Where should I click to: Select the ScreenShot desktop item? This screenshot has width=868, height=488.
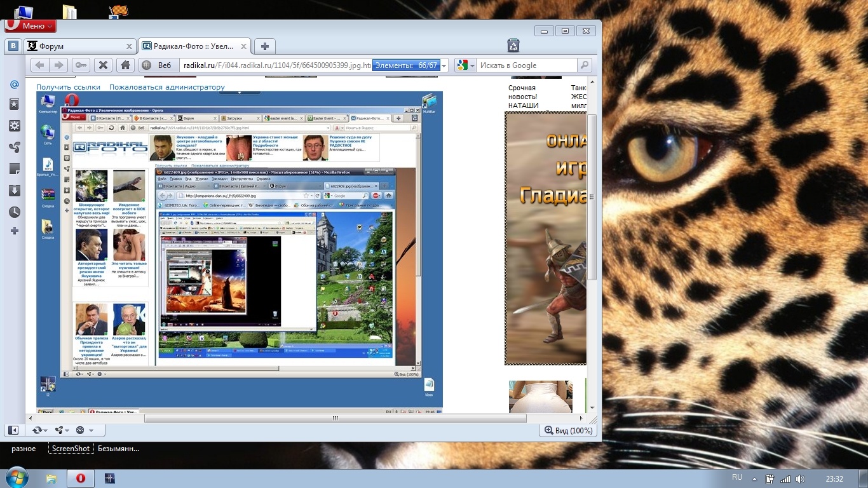click(x=71, y=448)
